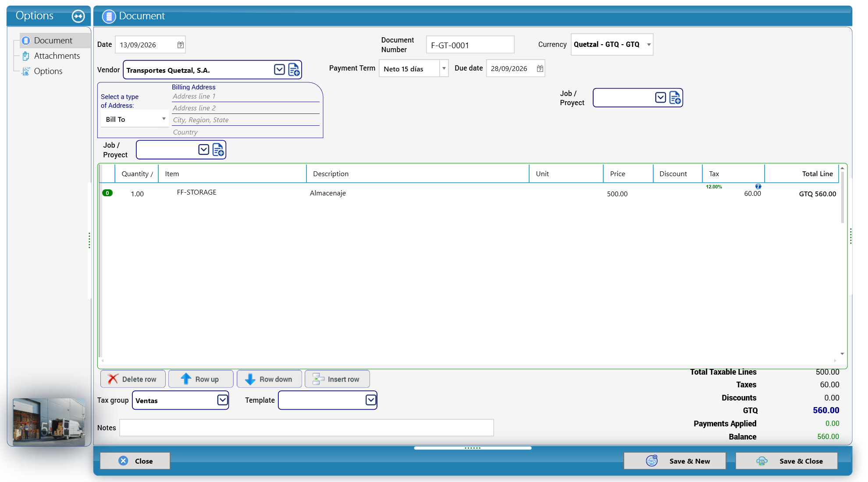868x482 pixels.
Task: Click the Almacenaje description cell
Action: 327,193
